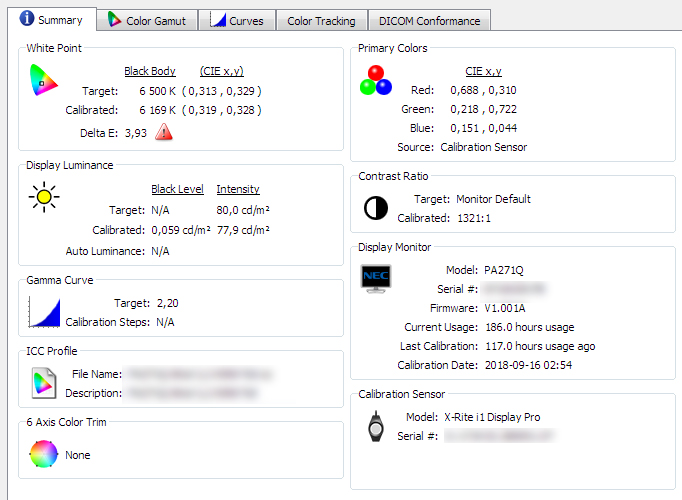Click the Display Luminance sun icon

tap(44, 196)
